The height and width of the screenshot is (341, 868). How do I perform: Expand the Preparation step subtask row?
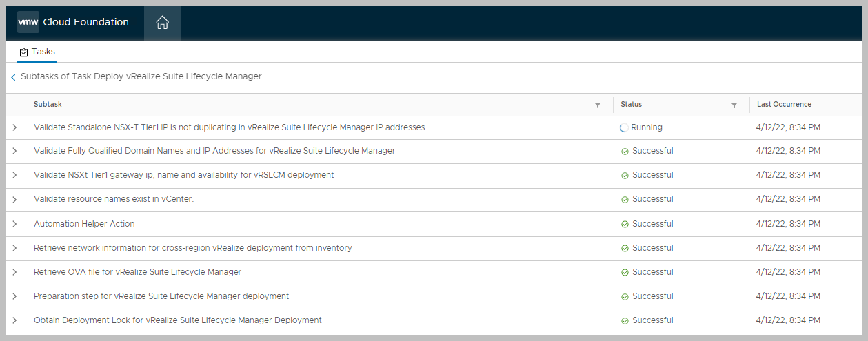tap(14, 296)
